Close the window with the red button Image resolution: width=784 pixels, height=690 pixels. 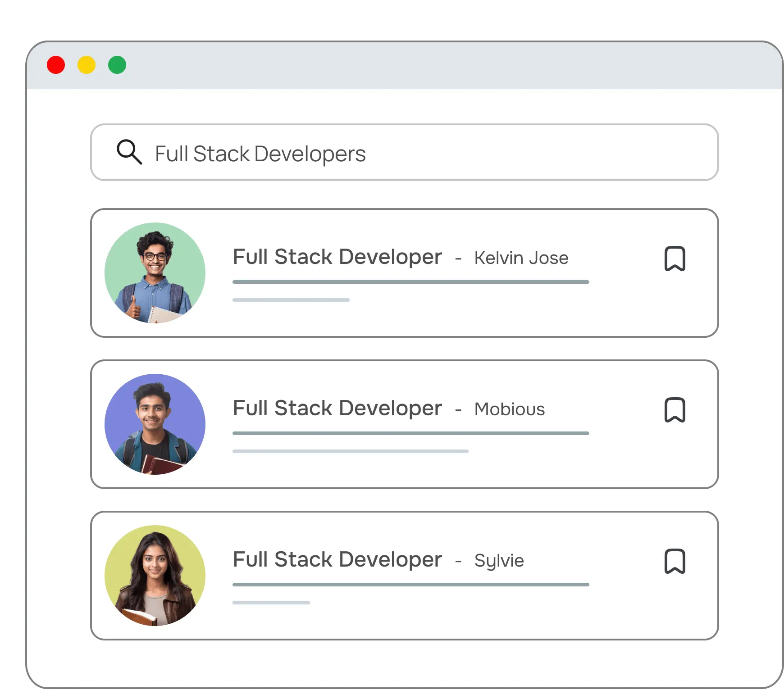pos(56,65)
